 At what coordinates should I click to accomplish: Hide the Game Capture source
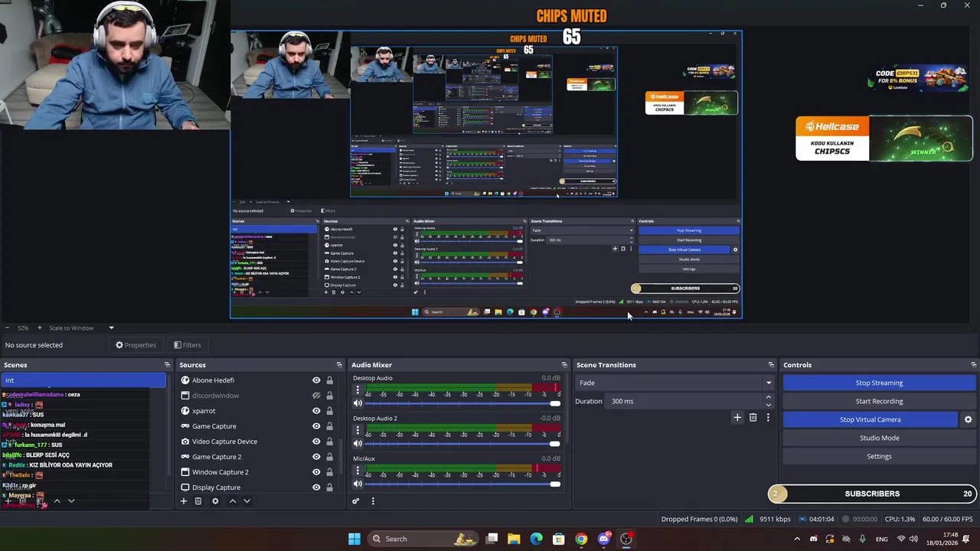316,426
